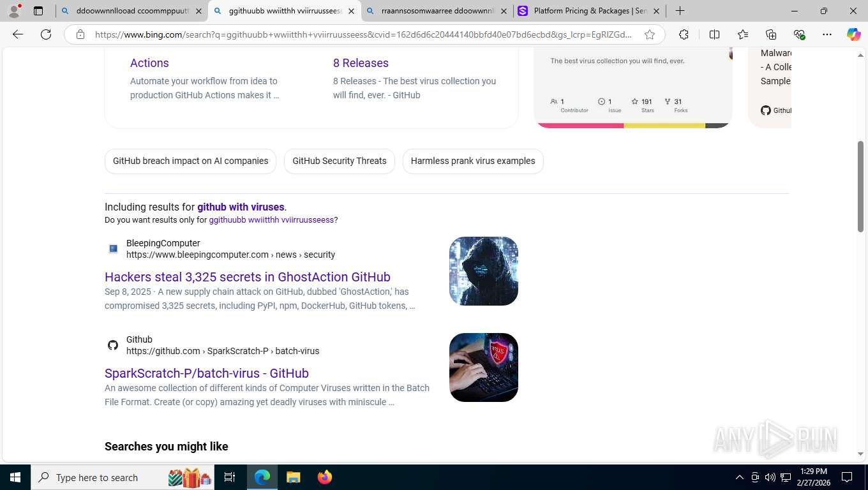Image resolution: width=868 pixels, height=490 pixels.
Task: Click scrollbar down arrow
Action: (x=860, y=454)
